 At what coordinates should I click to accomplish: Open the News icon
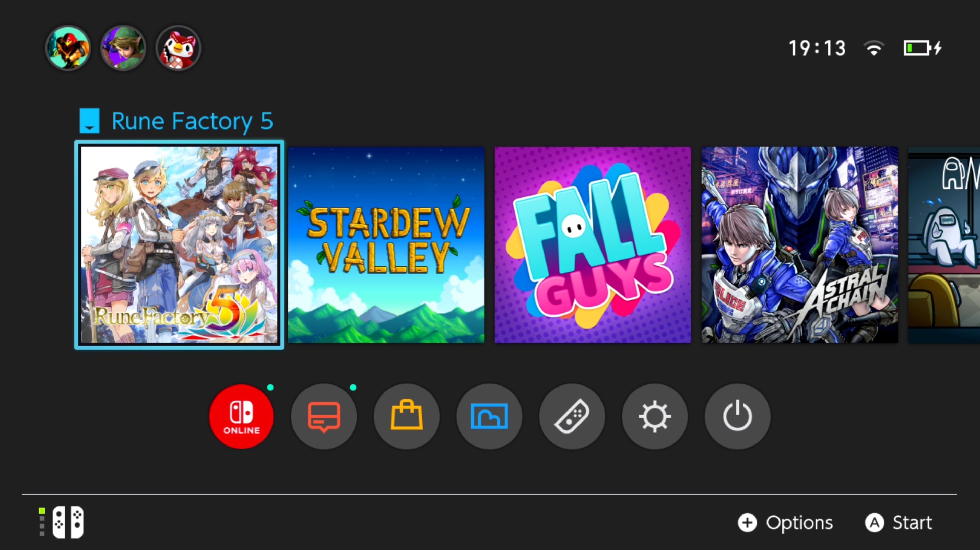point(324,416)
